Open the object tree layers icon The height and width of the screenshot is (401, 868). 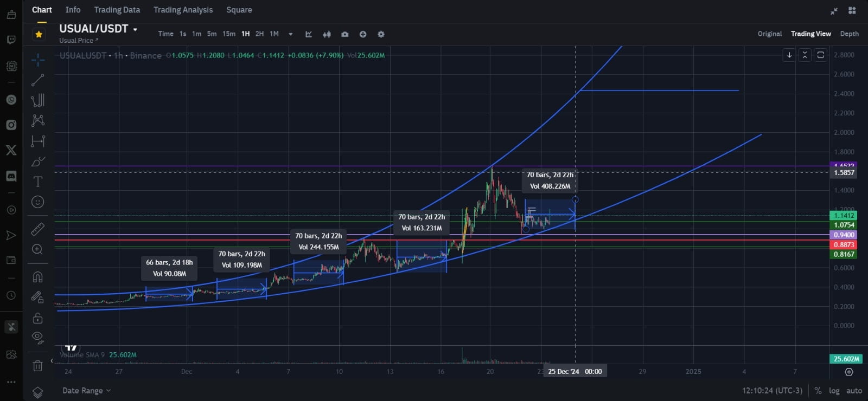pyautogui.click(x=37, y=392)
